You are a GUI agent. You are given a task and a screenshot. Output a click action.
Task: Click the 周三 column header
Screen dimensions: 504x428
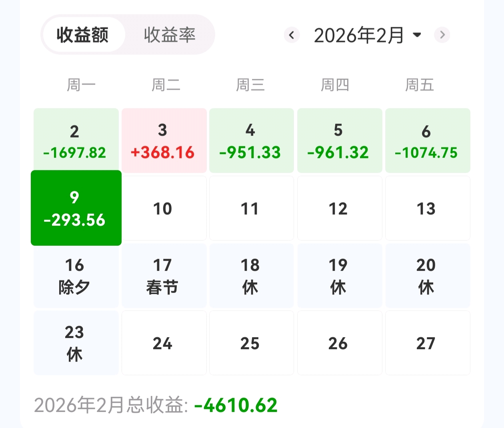(x=250, y=85)
